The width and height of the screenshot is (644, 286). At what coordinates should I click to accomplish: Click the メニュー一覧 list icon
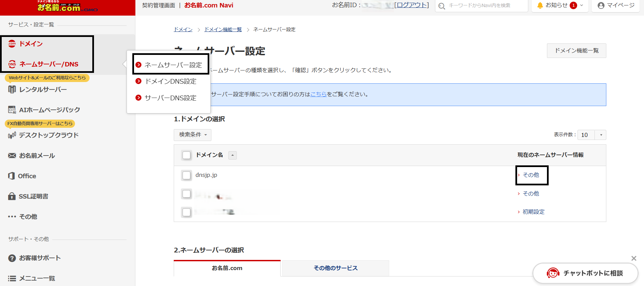(x=12, y=278)
